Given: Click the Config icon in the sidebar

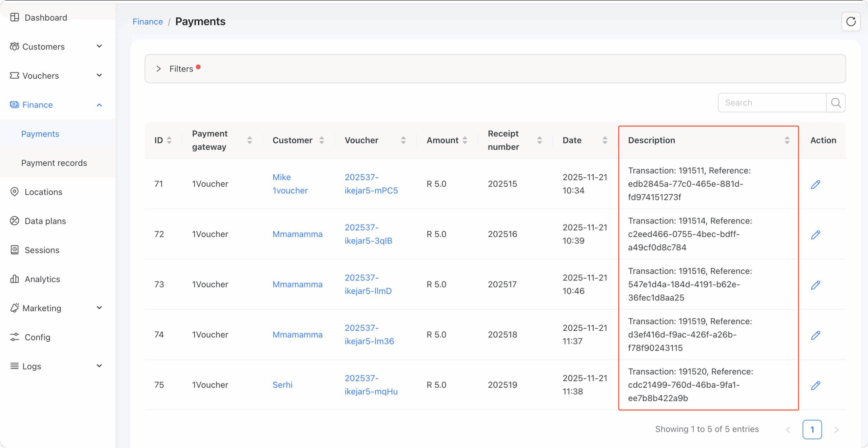Looking at the screenshot, I should click(x=14, y=337).
